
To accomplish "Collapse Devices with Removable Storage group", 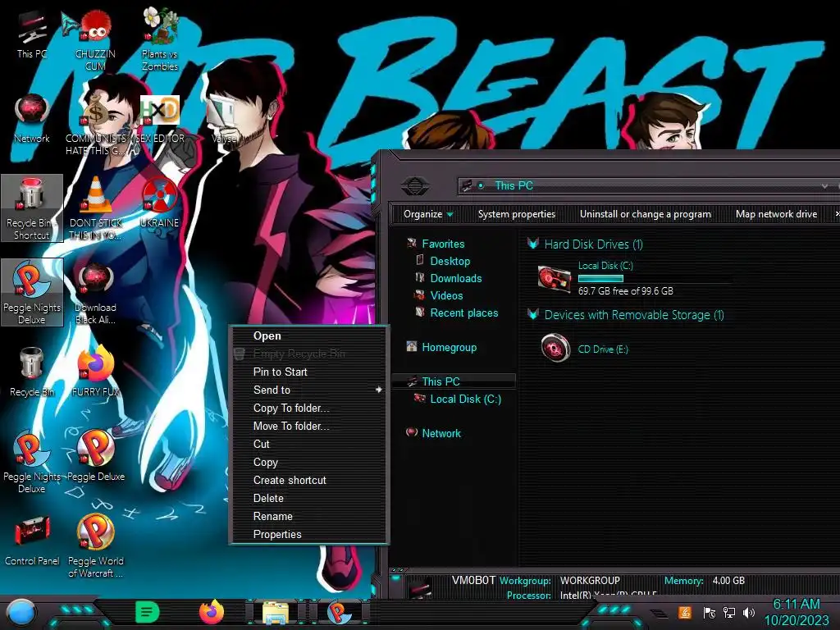I will [x=533, y=314].
